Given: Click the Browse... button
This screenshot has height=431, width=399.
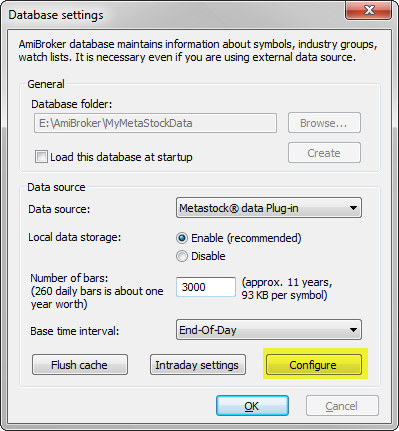Looking at the screenshot, I should (x=324, y=123).
